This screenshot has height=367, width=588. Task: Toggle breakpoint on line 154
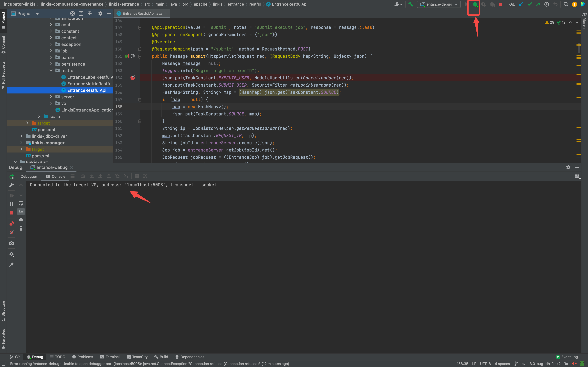tap(133, 78)
